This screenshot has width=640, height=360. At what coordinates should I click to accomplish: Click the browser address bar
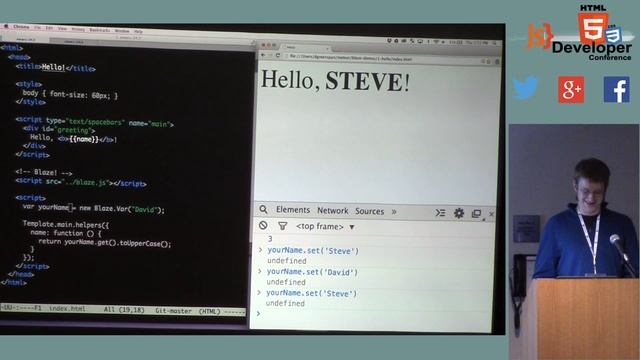coord(382,58)
